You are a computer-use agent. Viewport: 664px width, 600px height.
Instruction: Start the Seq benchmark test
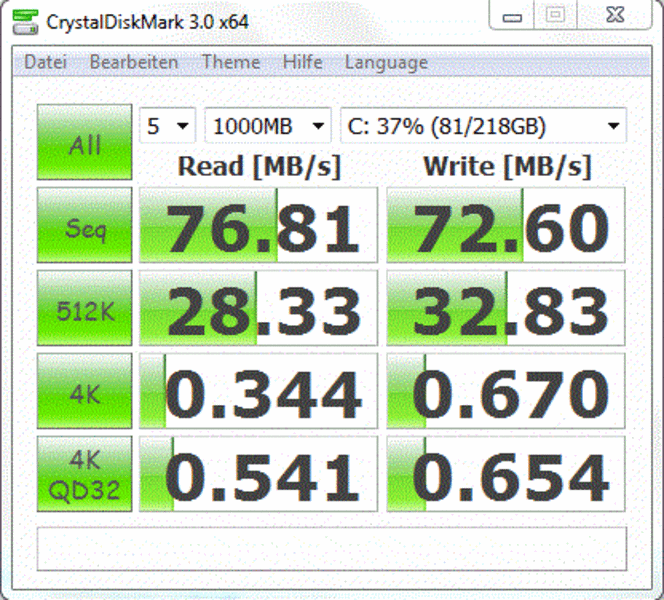(84, 225)
